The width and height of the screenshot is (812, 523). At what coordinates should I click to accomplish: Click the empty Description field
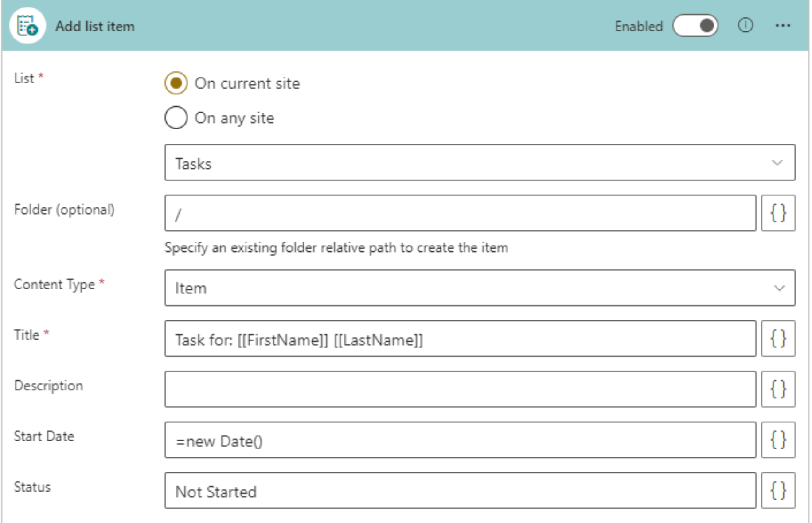[460, 390]
